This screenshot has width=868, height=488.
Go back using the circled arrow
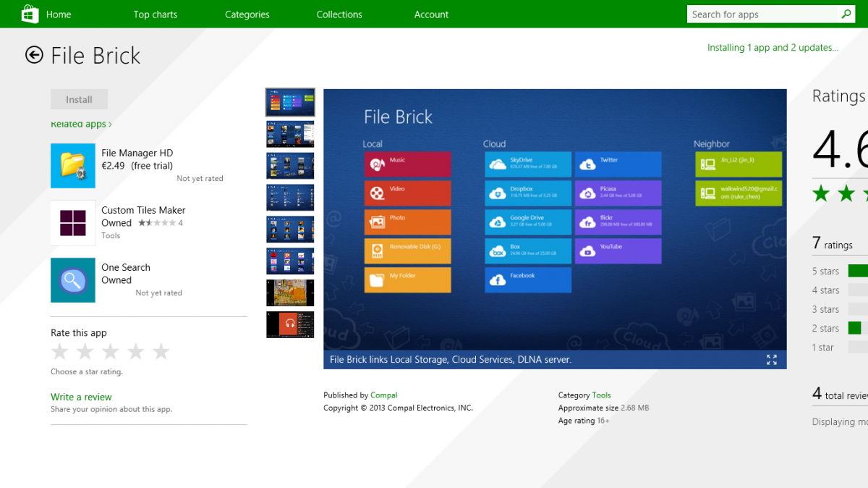click(34, 55)
